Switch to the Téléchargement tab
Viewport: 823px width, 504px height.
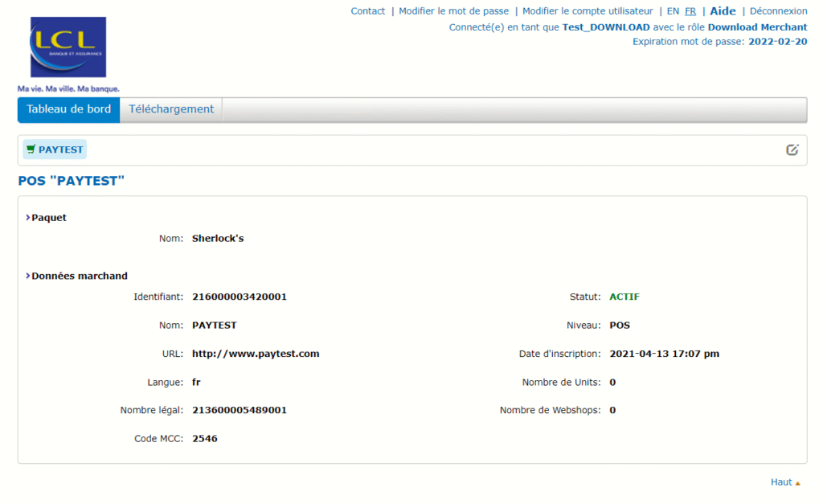[x=170, y=109]
